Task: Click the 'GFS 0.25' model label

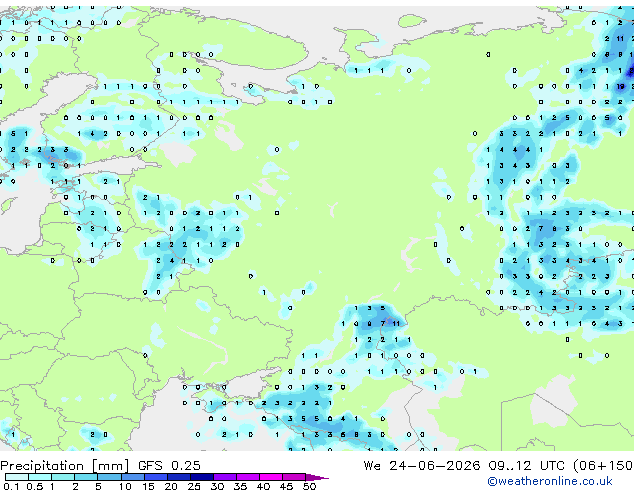Action: click(169, 466)
